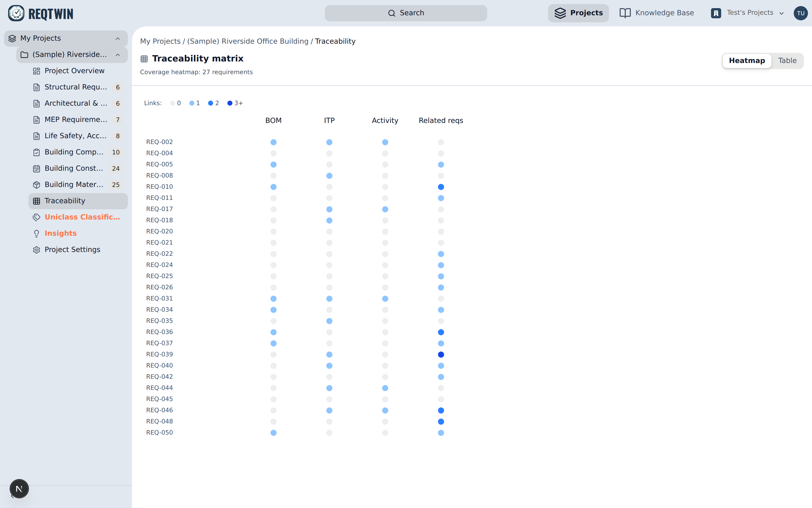Screen dimensions: 812x508
Task: Click the Traceability grid icon in sidebar
Action: click(x=37, y=201)
